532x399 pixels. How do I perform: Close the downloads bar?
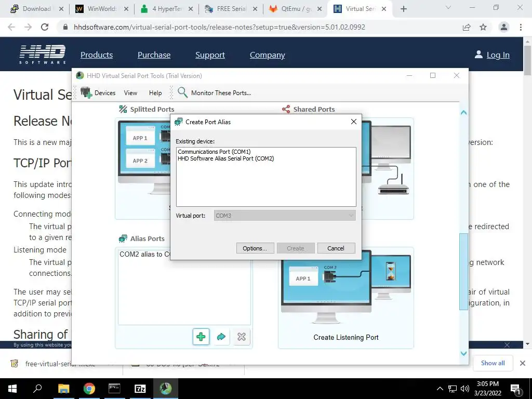(x=523, y=363)
